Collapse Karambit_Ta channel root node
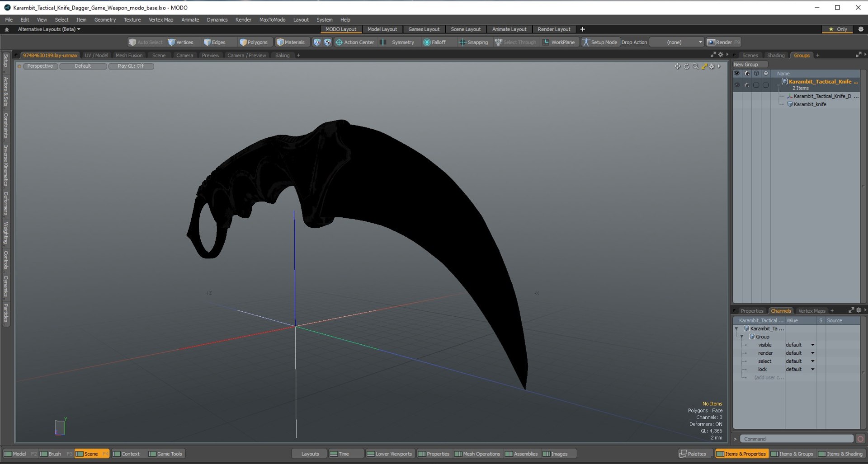 pyautogui.click(x=736, y=328)
